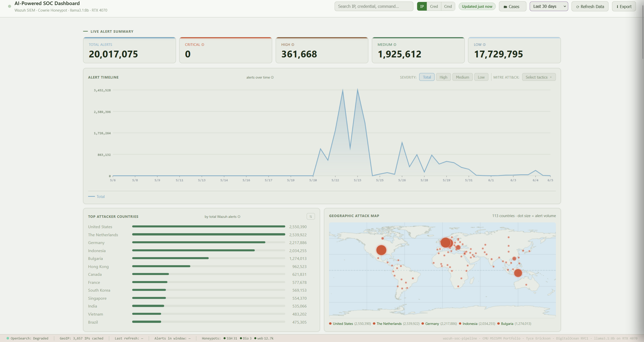The height and width of the screenshot is (342, 644).
Task: Click the sort icon in Top Attacker Countries
Action: [311, 216]
